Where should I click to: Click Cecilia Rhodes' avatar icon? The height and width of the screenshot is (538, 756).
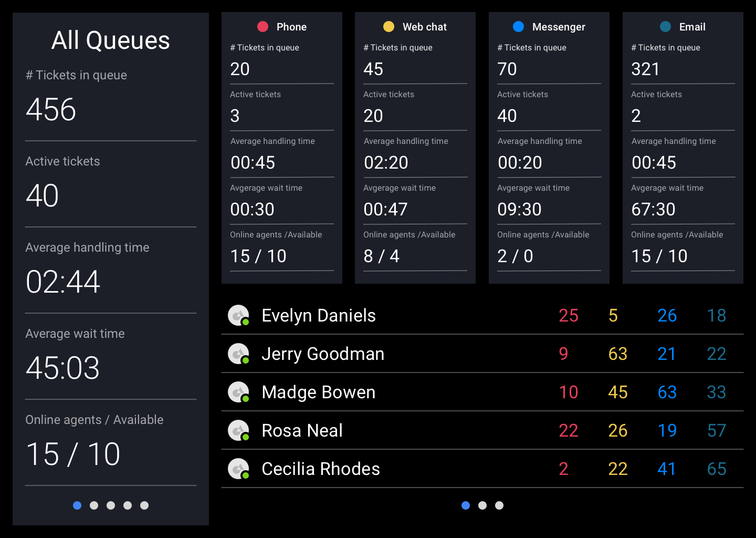[238, 469]
